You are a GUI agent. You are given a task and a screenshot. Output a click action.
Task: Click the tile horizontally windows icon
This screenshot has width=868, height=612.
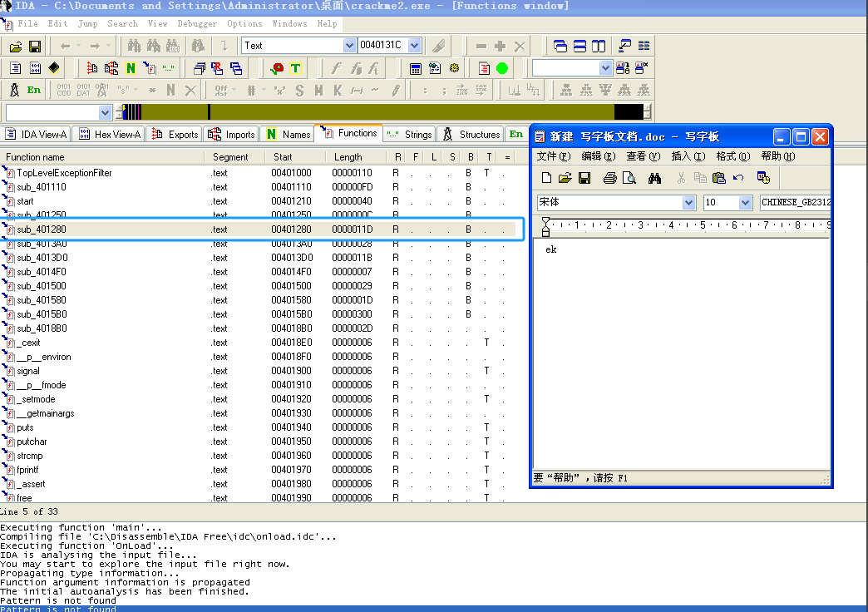pyautogui.click(x=579, y=47)
